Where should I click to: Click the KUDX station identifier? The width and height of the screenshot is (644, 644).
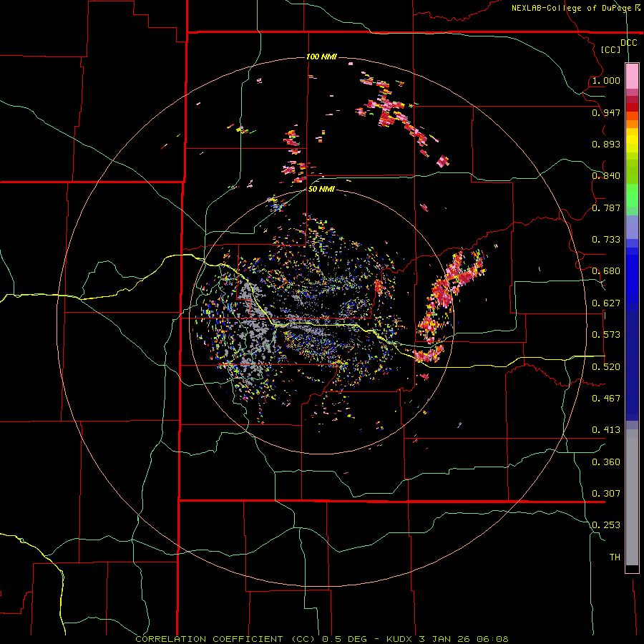pyautogui.click(x=400, y=639)
